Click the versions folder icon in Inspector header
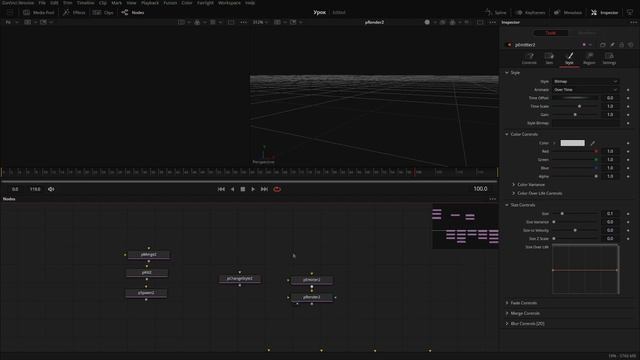The height and width of the screenshot is (360, 640). pyautogui.click(x=603, y=44)
